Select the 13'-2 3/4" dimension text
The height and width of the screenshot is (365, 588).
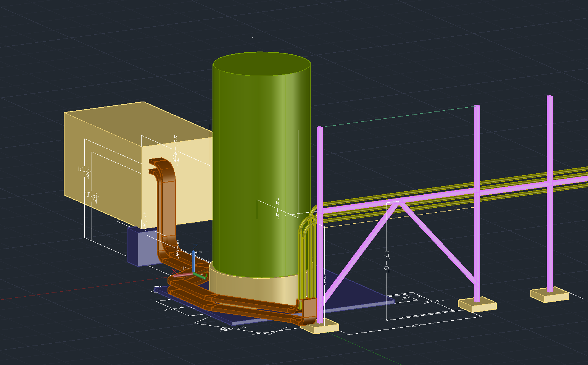tap(92, 197)
